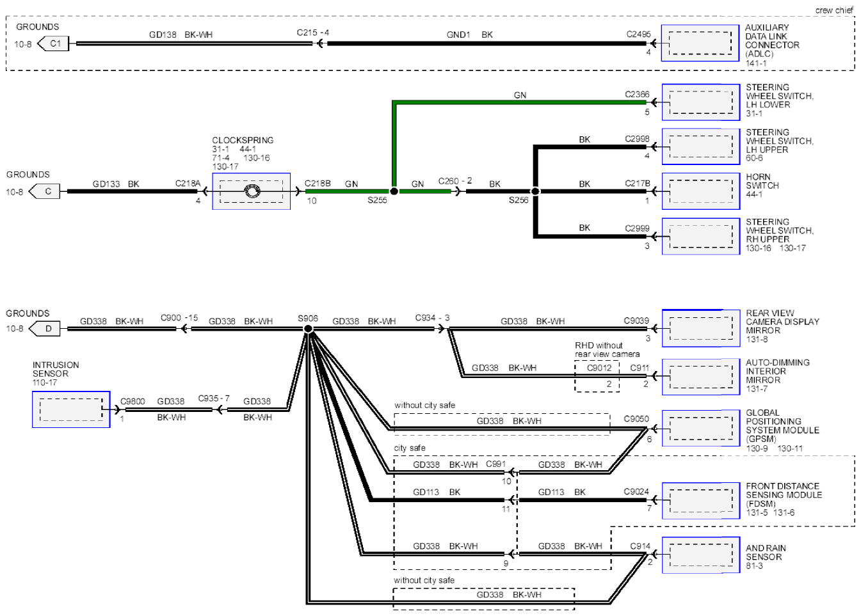Select the Steering Wheel Switch RH Upper box
Screen dimensions: 861x616
(x=701, y=236)
